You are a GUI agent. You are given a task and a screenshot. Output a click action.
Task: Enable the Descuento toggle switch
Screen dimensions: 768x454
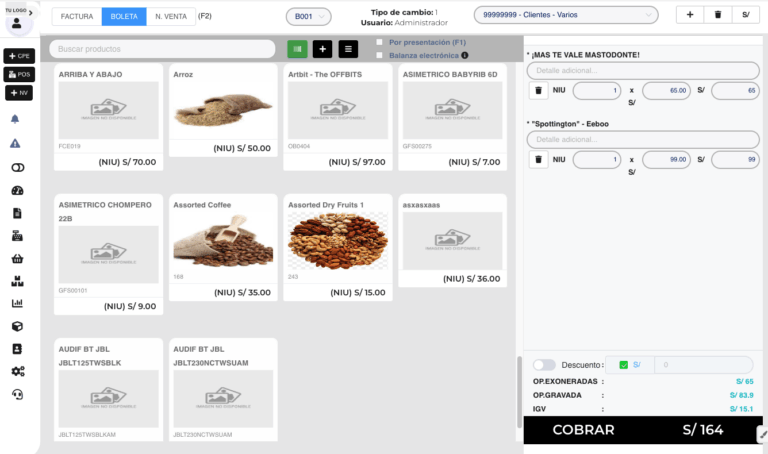pyautogui.click(x=544, y=365)
